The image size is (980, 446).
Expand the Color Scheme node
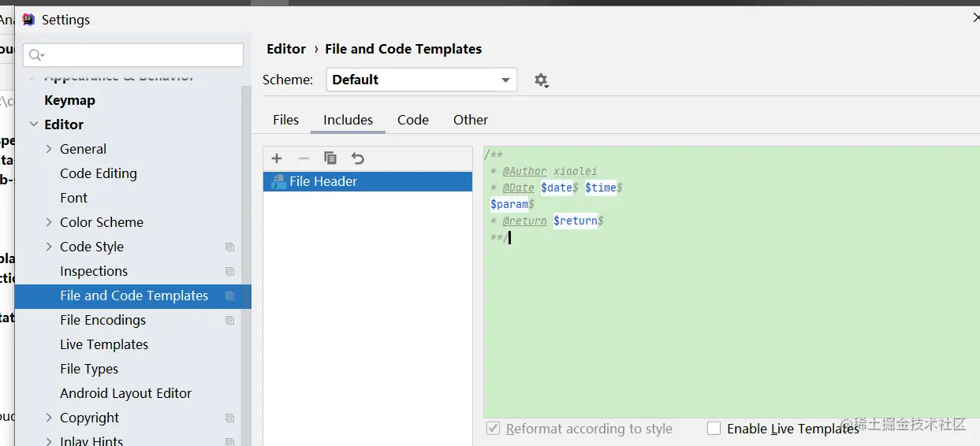(x=50, y=222)
